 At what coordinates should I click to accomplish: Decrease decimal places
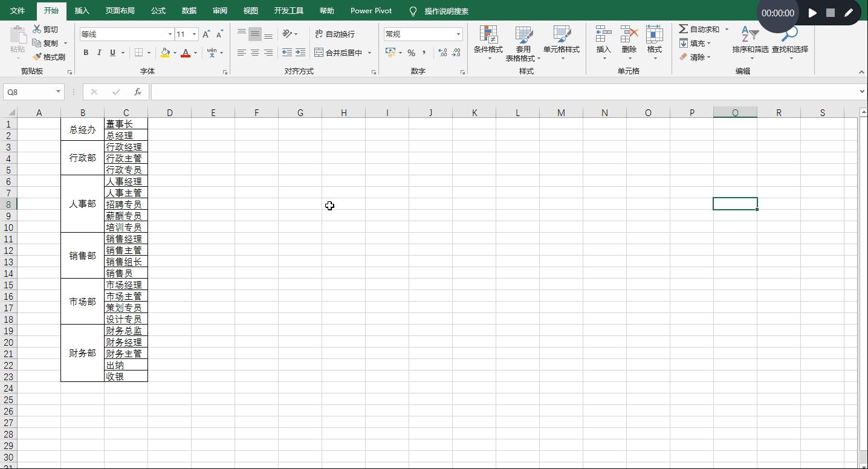(x=456, y=53)
